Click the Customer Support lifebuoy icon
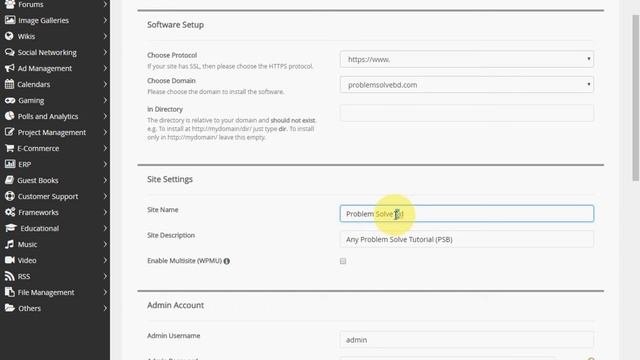The width and height of the screenshot is (640, 360). pyautogui.click(x=10, y=196)
